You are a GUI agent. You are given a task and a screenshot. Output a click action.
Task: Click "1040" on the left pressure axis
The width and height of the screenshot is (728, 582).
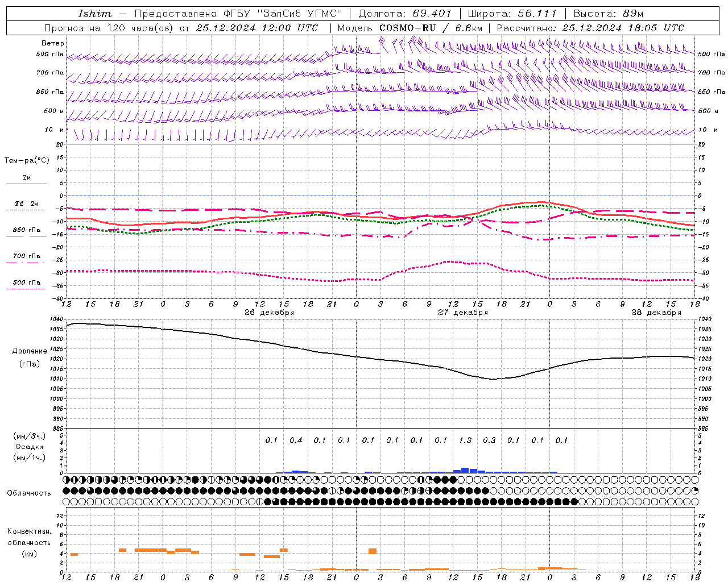56,319
